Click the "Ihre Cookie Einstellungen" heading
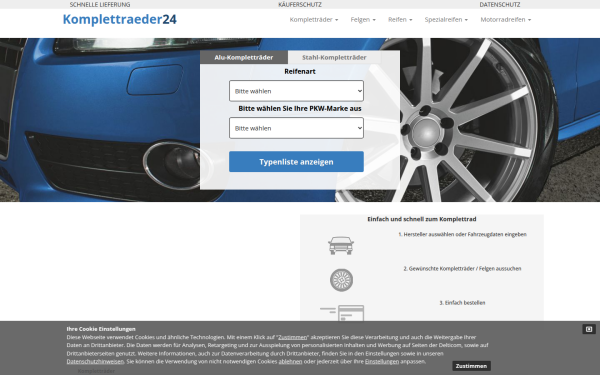This screenshot has height=375, width=600. coord(101,329)
